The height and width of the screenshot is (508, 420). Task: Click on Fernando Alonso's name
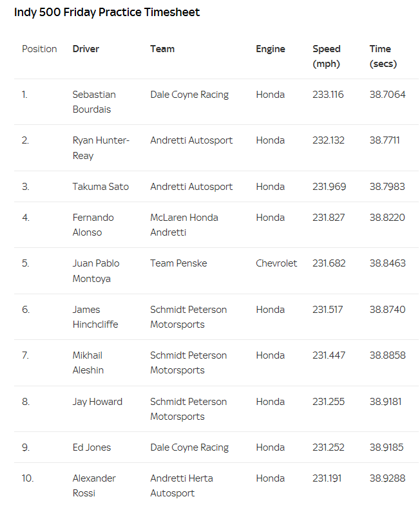93,225
